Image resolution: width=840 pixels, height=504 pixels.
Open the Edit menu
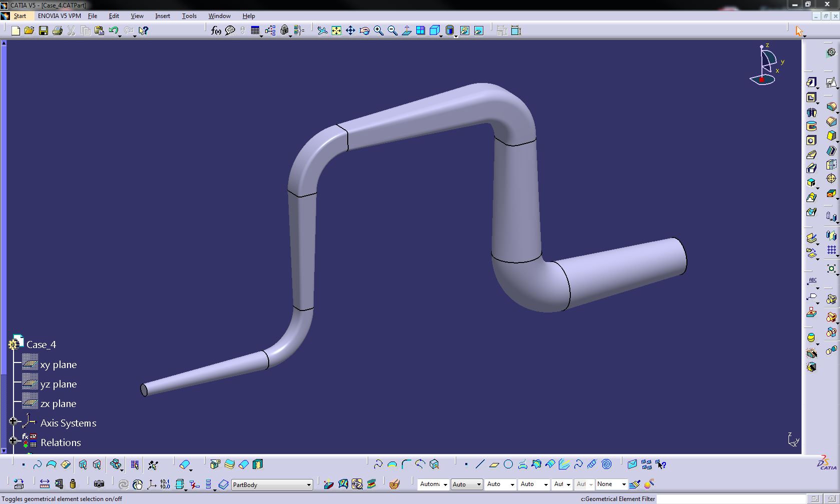[x=114, y=16]
